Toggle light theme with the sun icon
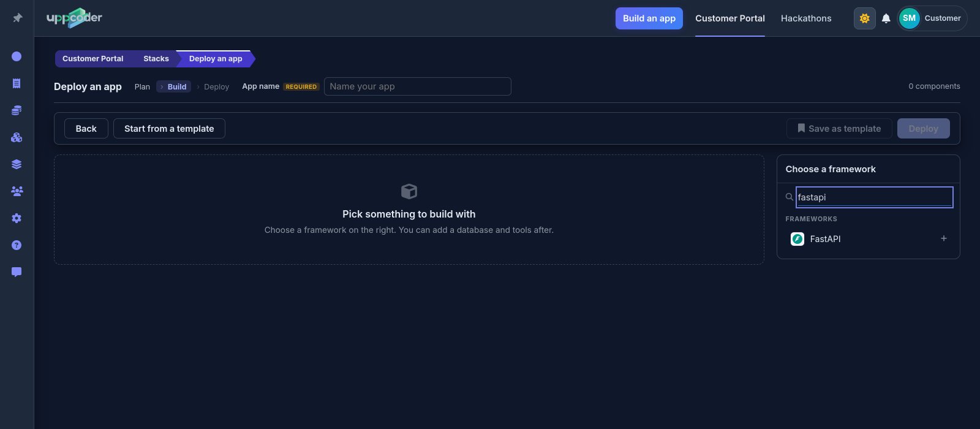 point(864,18)
